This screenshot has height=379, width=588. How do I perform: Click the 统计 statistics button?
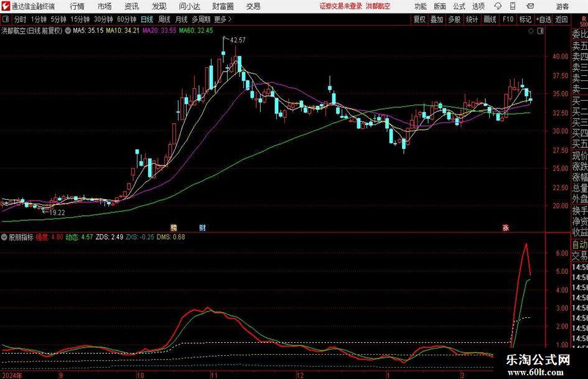(472, 19)
